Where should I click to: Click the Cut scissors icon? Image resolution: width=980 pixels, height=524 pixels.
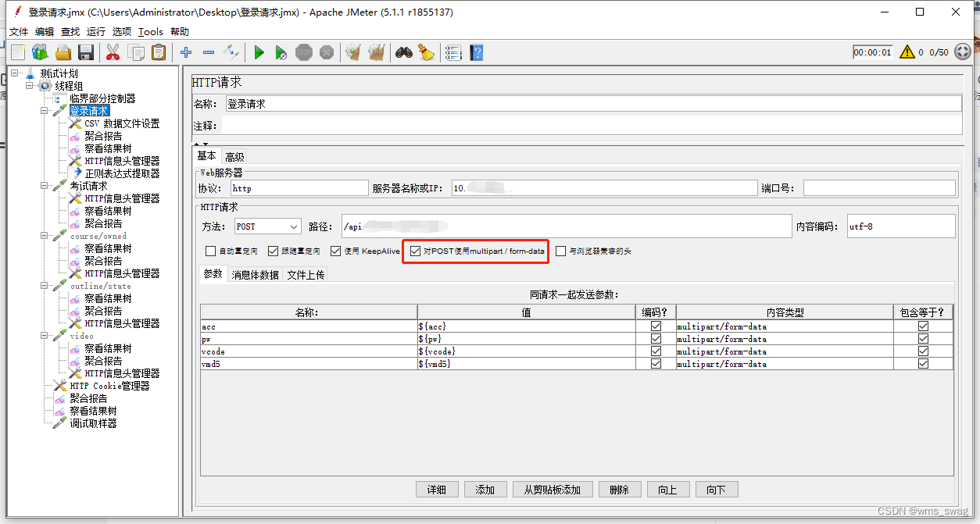(x=113, y=52)
